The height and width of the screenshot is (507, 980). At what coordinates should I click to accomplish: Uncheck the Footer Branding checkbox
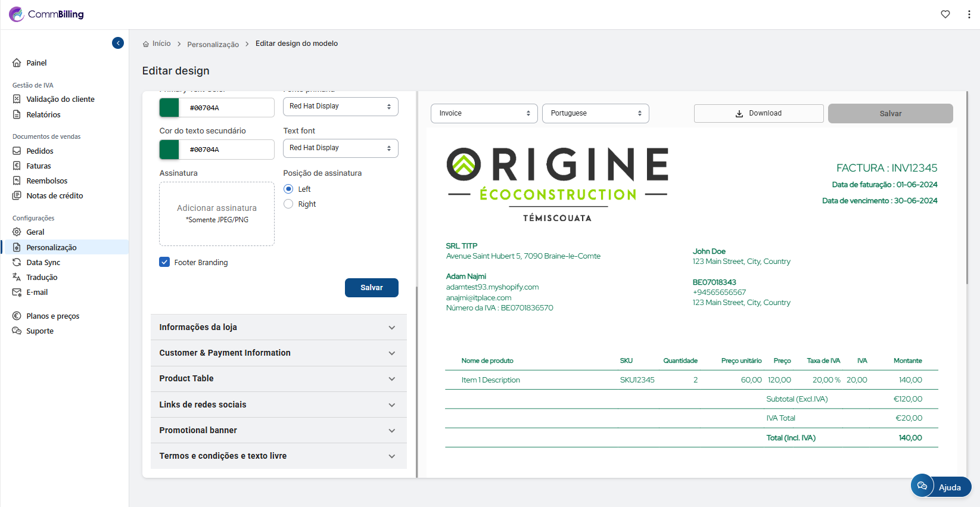point(164,262)
